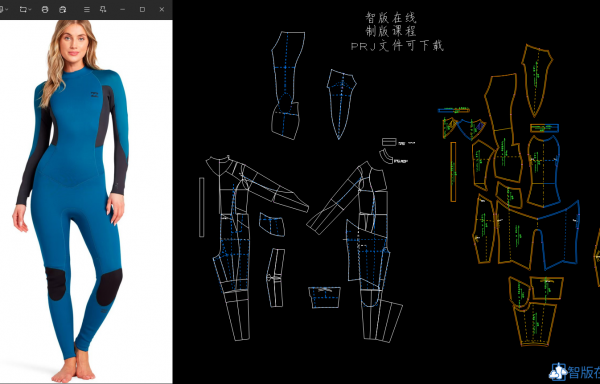Minimize the image viewer window
This screenshot has width=600, height=384.
[122, 10]
